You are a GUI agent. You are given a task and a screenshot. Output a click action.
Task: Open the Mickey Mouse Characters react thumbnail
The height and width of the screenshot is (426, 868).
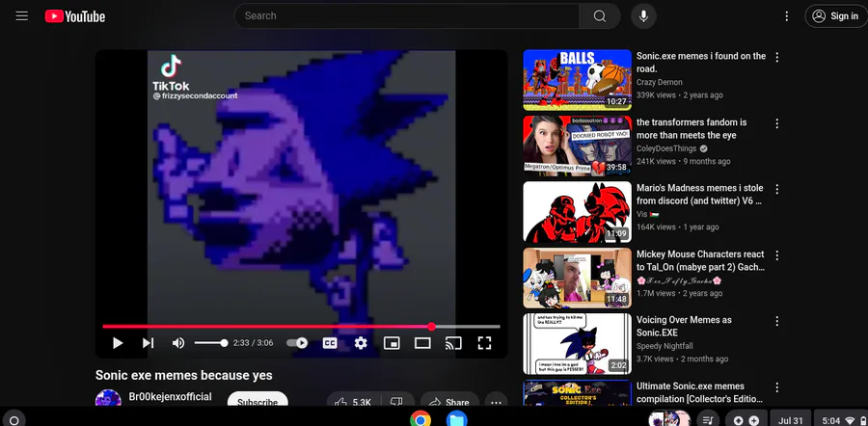pos(577,278)
